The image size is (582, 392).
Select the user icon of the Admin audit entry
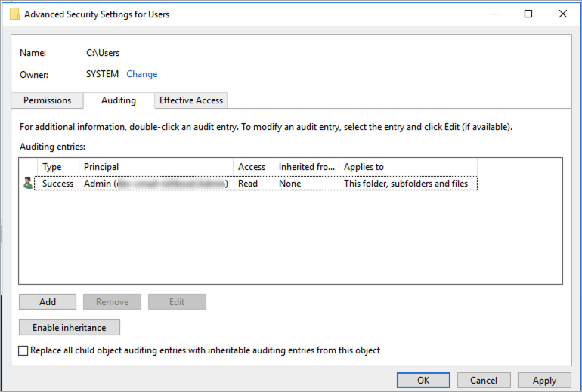click(x=28, y=183)
